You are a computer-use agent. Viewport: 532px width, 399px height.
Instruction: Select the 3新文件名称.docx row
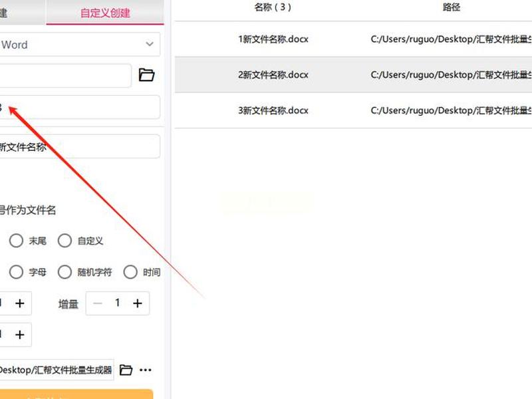[353, 110]
